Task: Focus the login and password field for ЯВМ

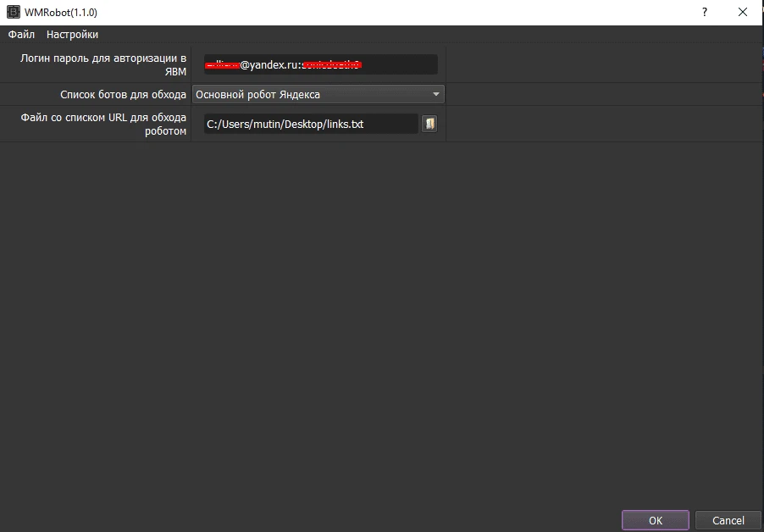Action: (321, 64)
